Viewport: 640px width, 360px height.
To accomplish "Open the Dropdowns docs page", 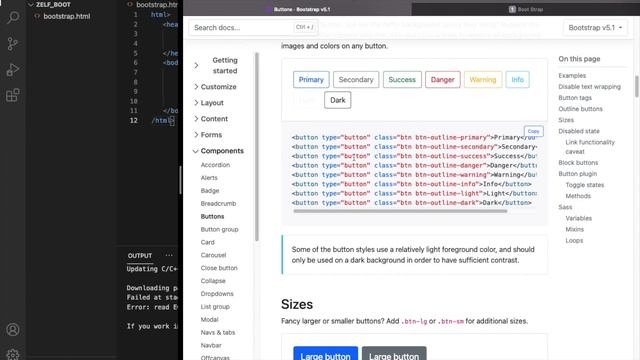I will click(x=217, y=294).
